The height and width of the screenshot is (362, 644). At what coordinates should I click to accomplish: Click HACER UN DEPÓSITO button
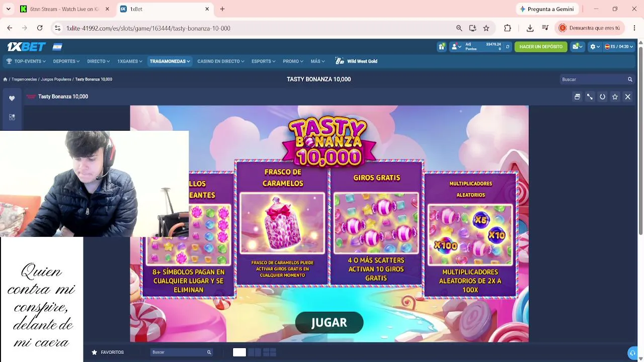[541, 47]
